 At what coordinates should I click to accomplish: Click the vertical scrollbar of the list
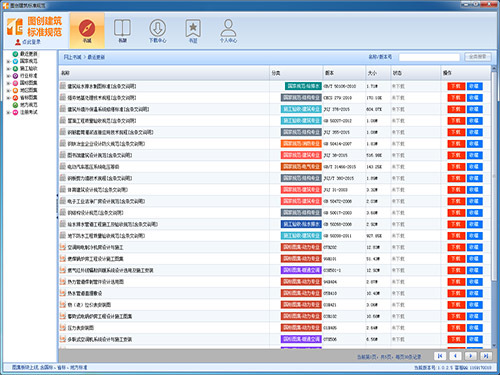(494, 207)
